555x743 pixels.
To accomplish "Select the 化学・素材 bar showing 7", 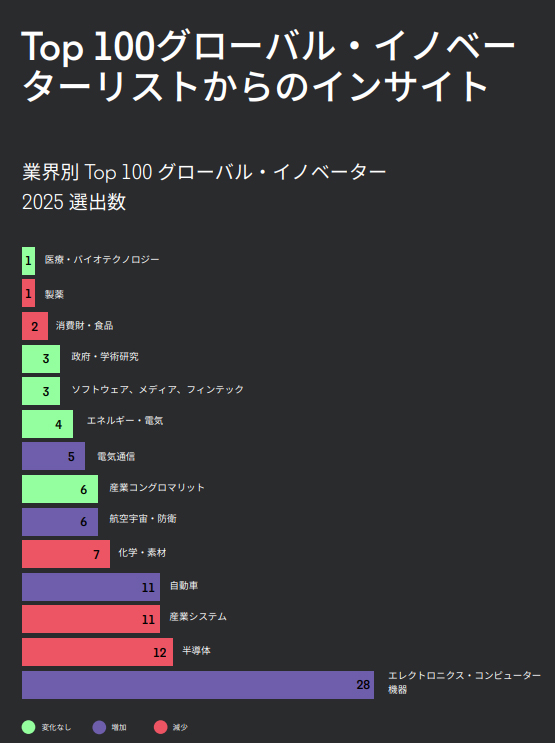I will 66,554.
